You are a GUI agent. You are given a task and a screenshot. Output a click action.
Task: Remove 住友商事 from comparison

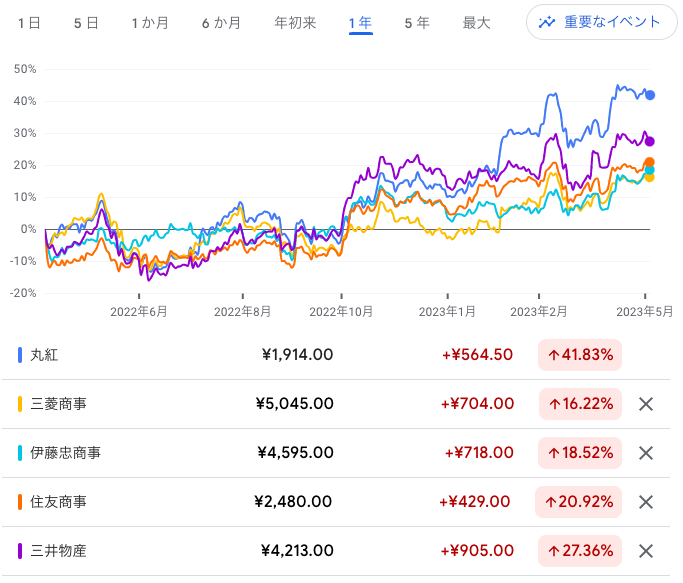click(646, 502)
